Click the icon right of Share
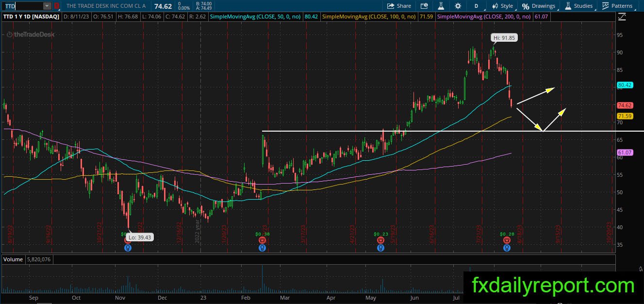The height and width of the screenshot is (304, 644). (424, 6)
